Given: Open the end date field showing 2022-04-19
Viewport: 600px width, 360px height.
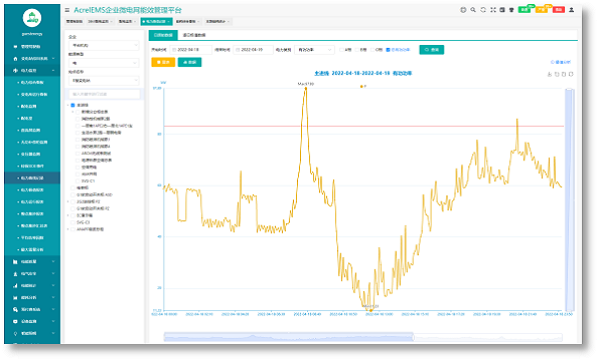Looking at the screenshot, I should (254, 50).
